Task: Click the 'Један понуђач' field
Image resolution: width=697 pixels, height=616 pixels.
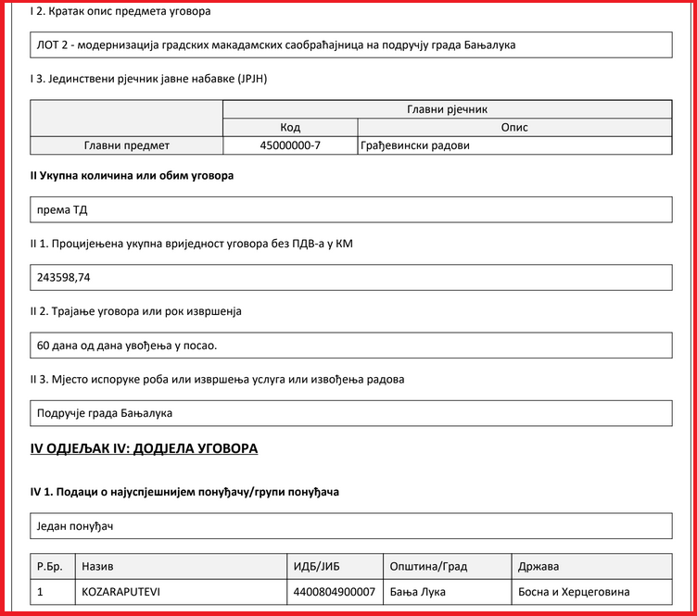Action: [x=351, y=526]
